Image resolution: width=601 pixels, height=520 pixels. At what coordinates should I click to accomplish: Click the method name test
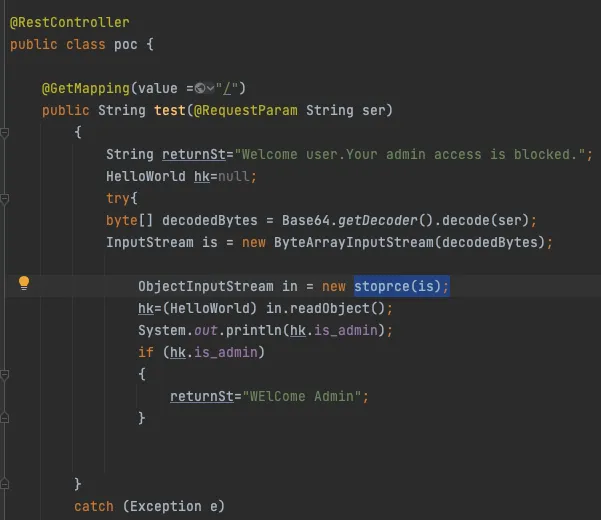point(169,110)
